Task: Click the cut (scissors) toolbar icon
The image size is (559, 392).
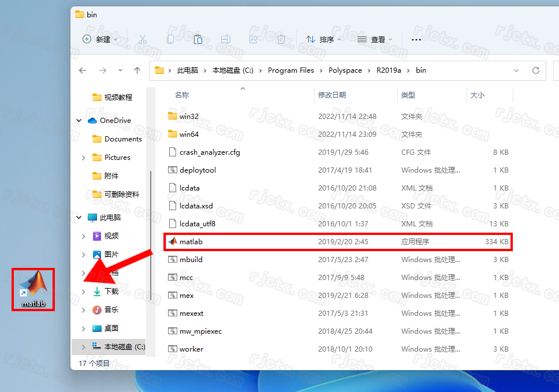Action: [x=143, y=39]
